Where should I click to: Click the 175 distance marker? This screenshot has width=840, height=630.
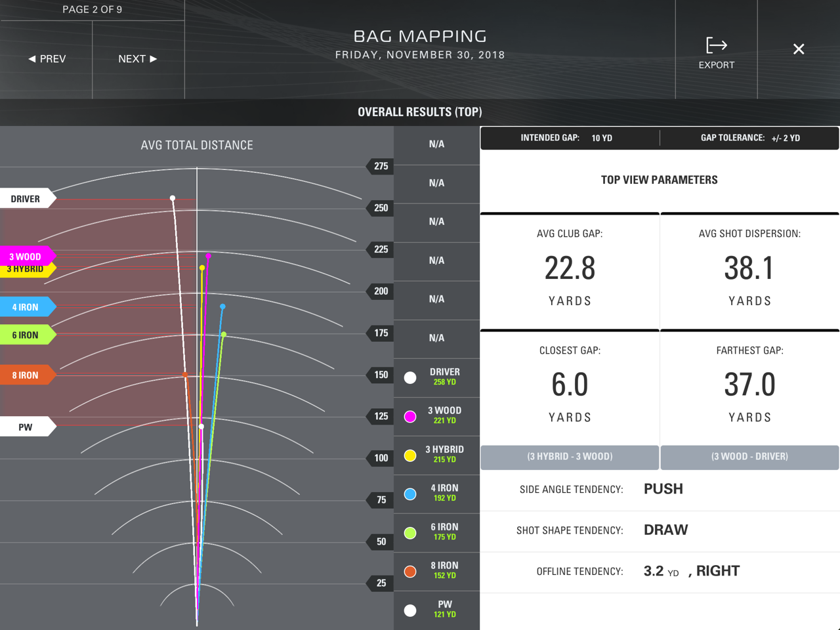tap(380, 333)
